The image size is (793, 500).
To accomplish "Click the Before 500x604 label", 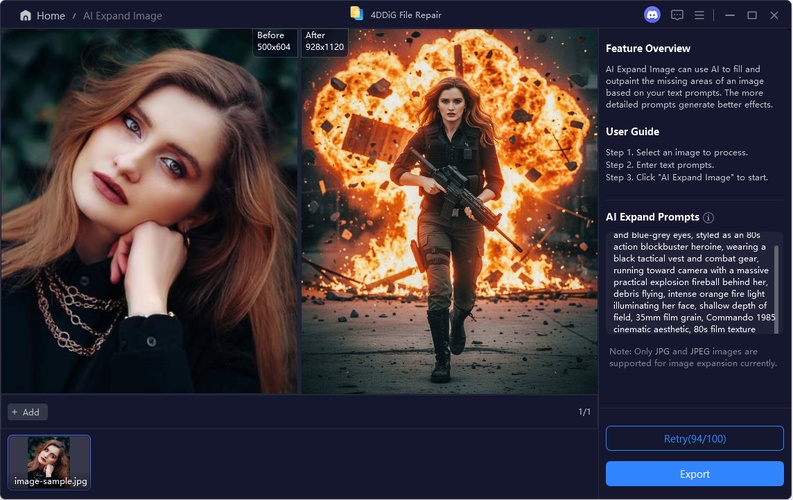I will tap(274, 42).
